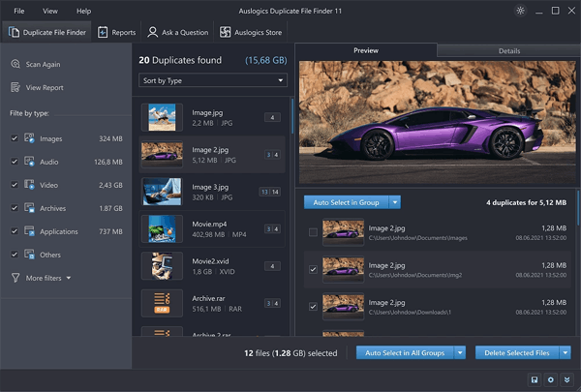
Task: Click the Scan Again link
Action: click(x=43, y=65)
